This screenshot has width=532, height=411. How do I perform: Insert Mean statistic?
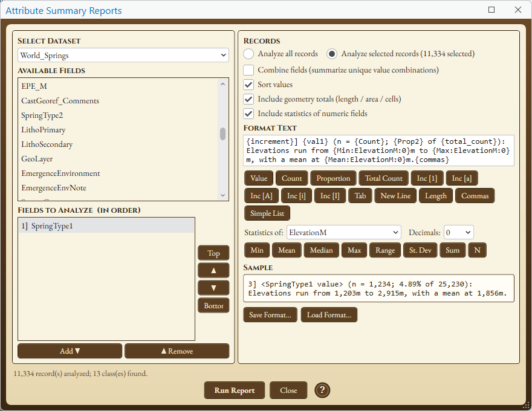pyautogui.click(x=287, y=250)
